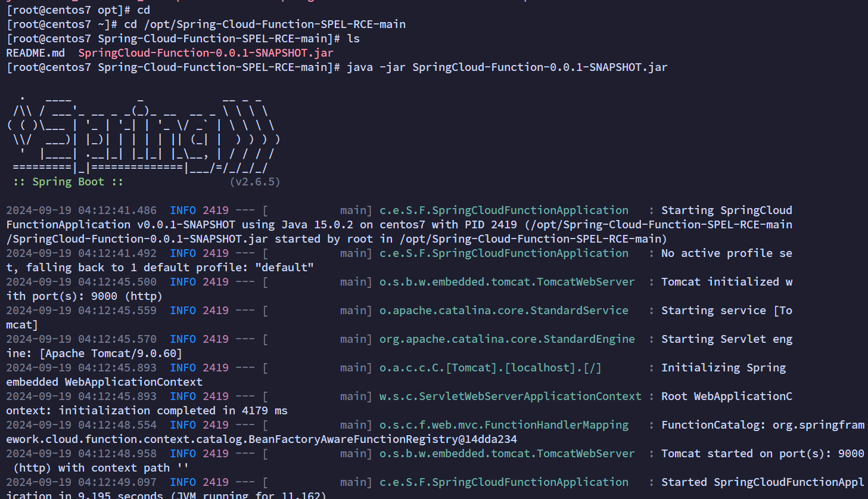Click the timestamp 2024-09-19 04:12:45.570
The width and height of the screenshot is (868, 499).
[x=82, y=339]
